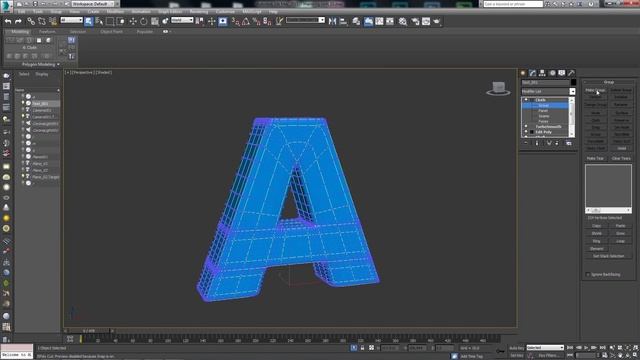Toggle the Percent Snap button

(x=257, y=21)
